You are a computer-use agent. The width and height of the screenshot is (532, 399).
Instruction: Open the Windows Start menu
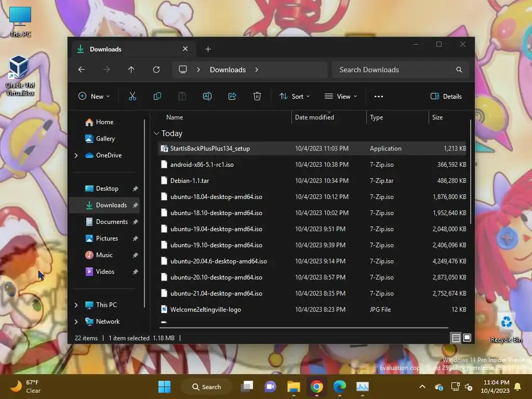[x=165, y=387]
